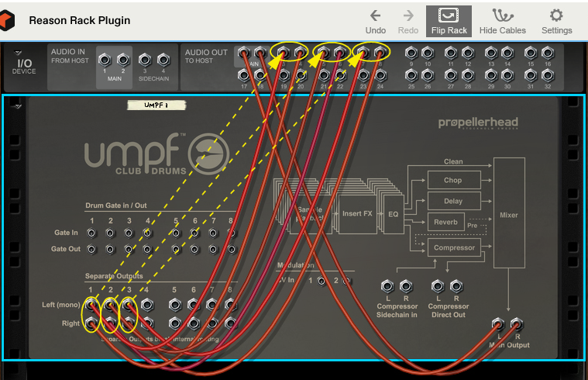The image size is (588, 380).
Task: Click the Propellerhead logo text
Action: [478, 123]
